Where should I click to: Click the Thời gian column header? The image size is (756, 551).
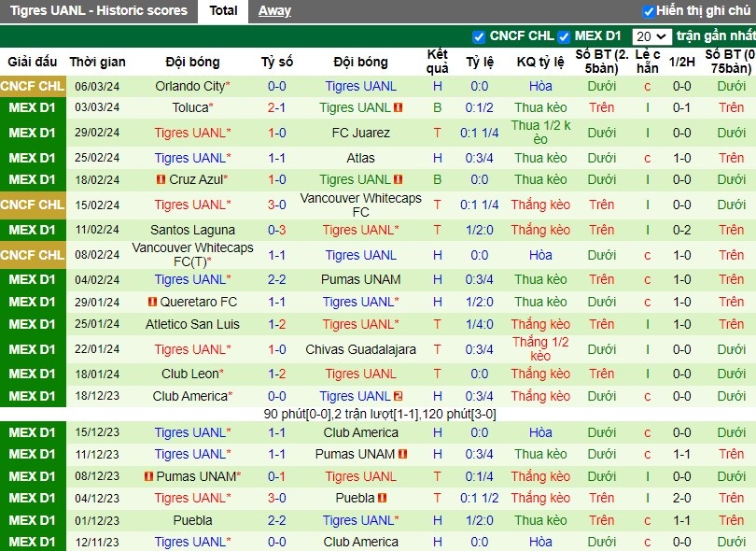pyautogui.click(x=97, y=62)
